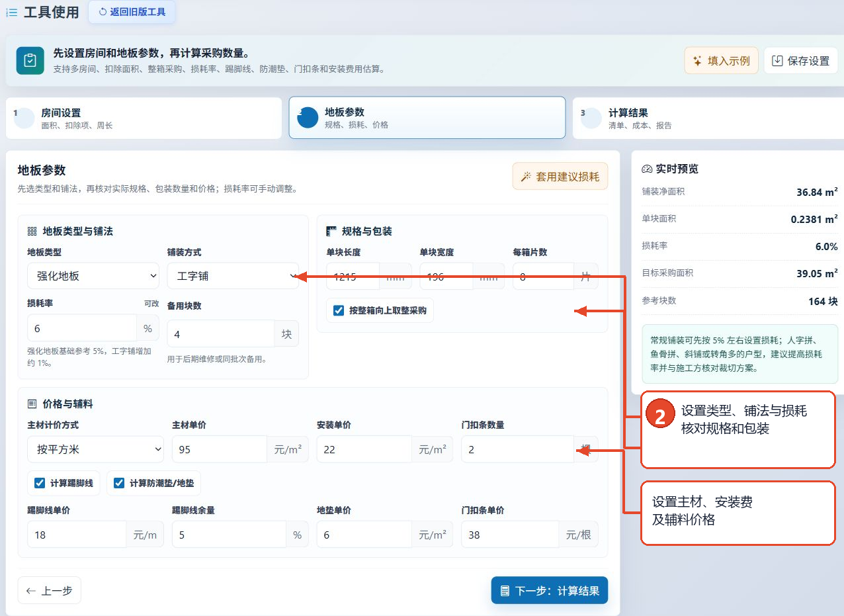Image resolution: width=844 pixels, height=616 pixels.
Task: Click the sparkle icon on the 填入示例 button
Action: tap(697, 60)
